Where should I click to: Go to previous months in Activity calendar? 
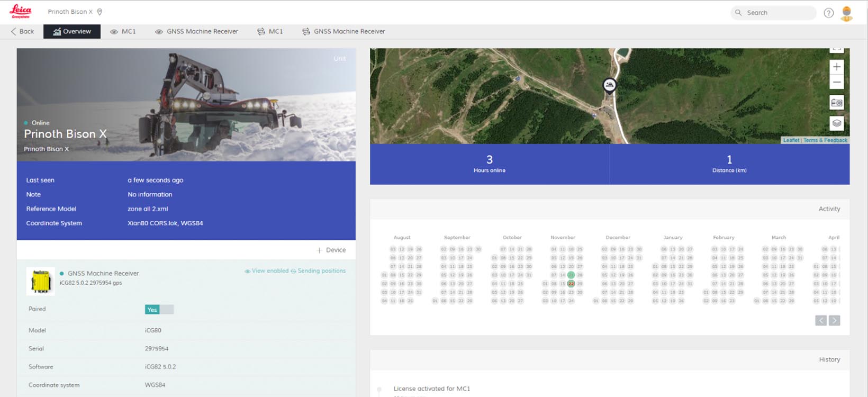point(820,320)
